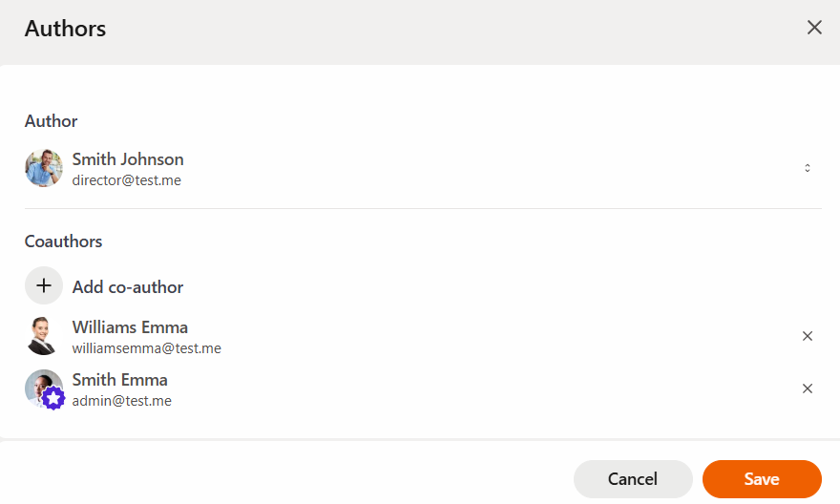Click the director@test.me email
Image resolution: width=840 pixels, height=504 pixels.
127,179
